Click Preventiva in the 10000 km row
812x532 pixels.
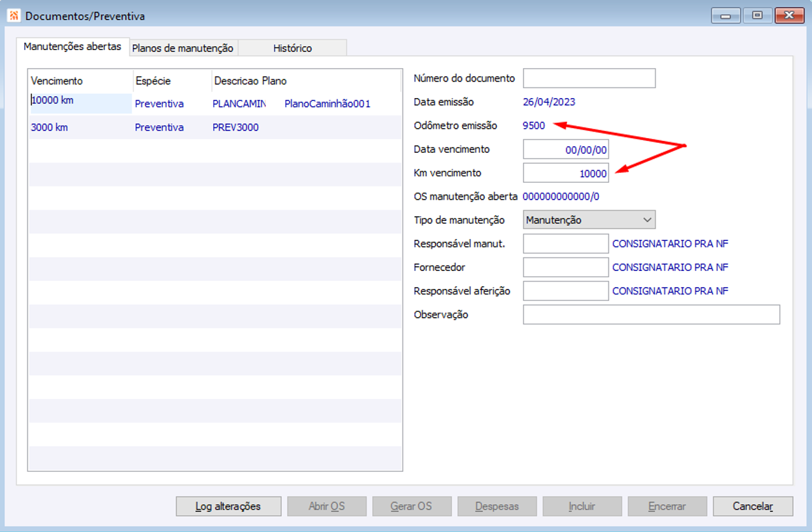click(x=159, y=103)
